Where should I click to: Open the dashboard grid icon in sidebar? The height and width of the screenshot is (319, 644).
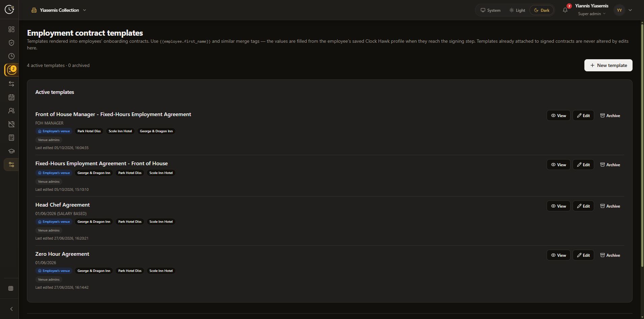[x=11, y=29]
